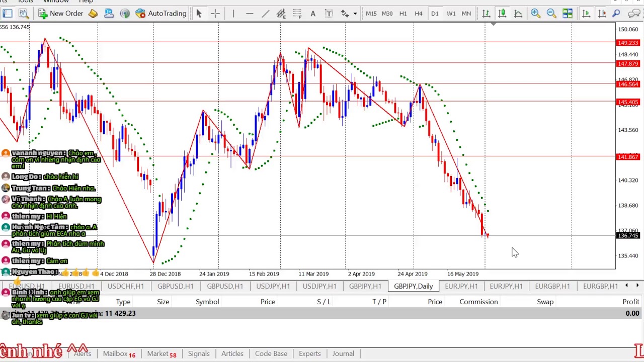Switch chart to M15 timeframe
This screenshot has height=362, width=644.
371,14
